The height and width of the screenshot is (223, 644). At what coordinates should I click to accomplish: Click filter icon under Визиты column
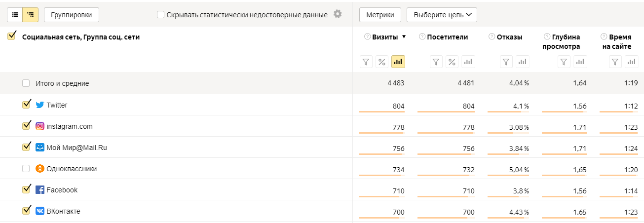coord(366,62)
